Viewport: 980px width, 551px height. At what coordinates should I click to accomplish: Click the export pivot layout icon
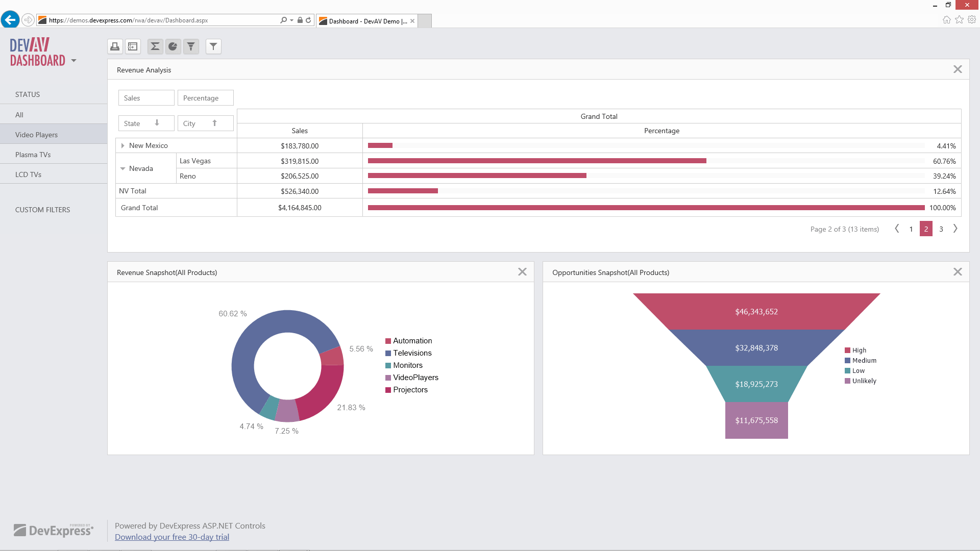133,46
